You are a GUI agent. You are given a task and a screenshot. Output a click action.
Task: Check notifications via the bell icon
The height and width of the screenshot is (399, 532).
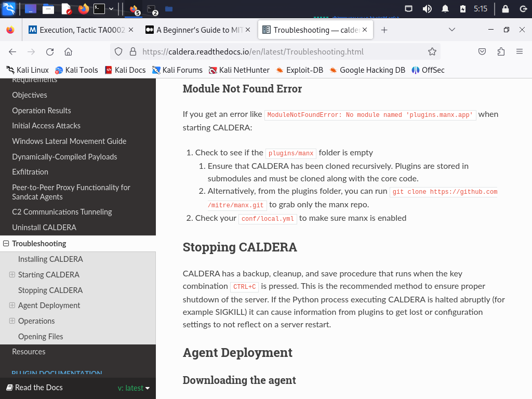[445, 8]
